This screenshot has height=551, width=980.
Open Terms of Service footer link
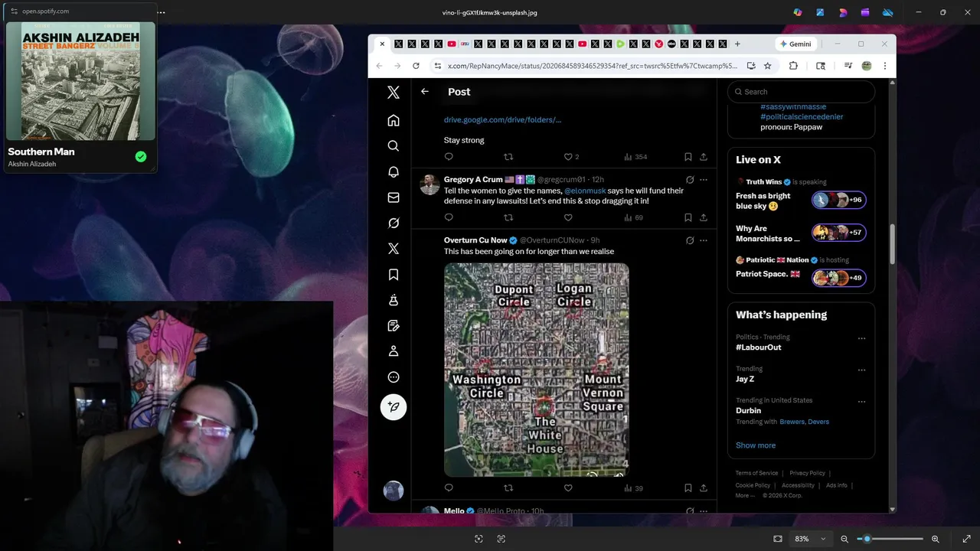pyautogui.click(x=756, y=473)
